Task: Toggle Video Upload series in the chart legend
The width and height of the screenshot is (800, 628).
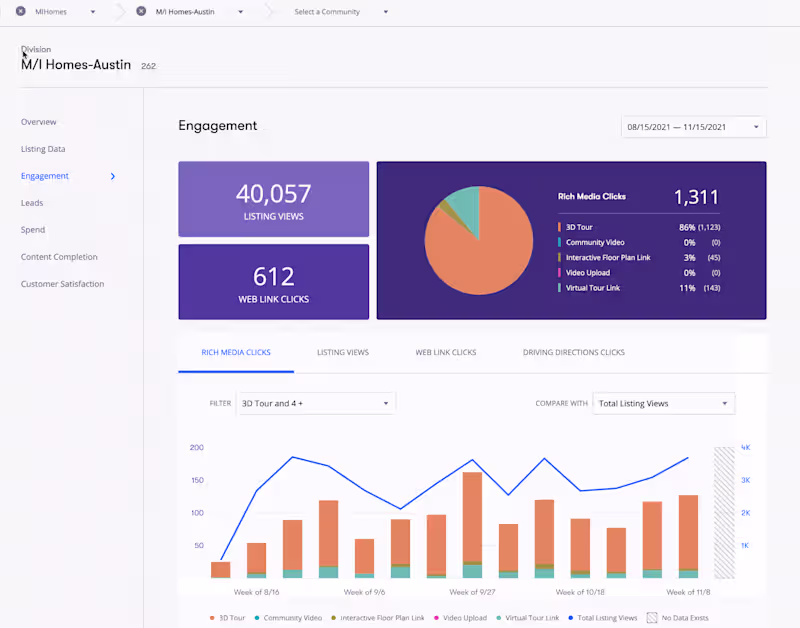Action: (460, 618)
